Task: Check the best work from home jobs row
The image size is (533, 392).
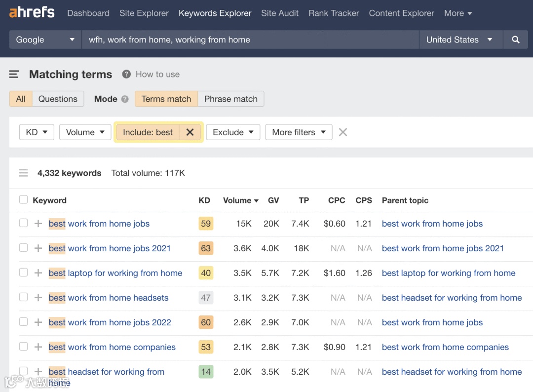Action: point(24,223)
